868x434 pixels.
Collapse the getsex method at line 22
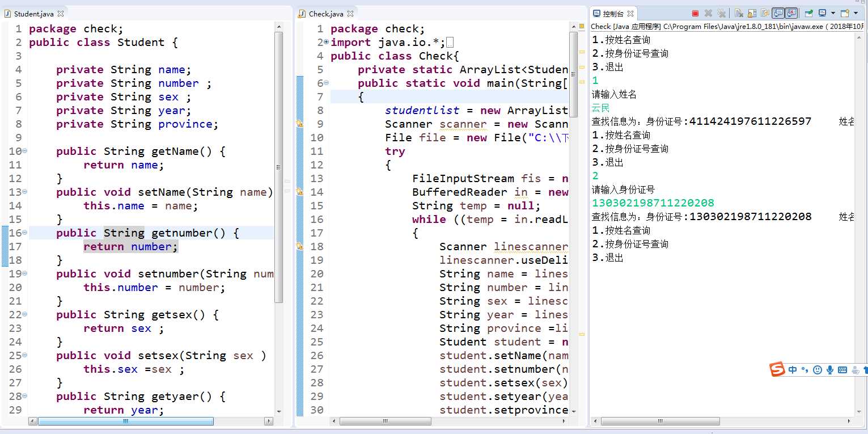pos(25,315)
